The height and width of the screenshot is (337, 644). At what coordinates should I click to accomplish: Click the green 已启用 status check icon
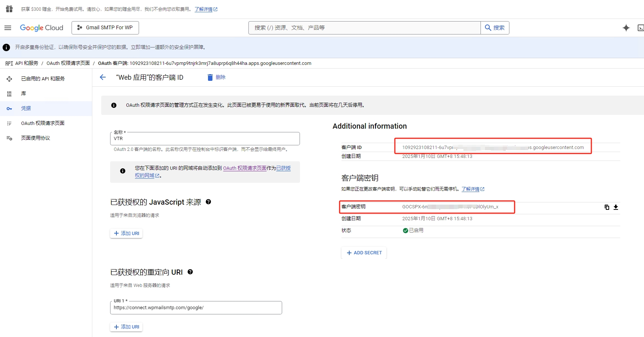[405, 231]
